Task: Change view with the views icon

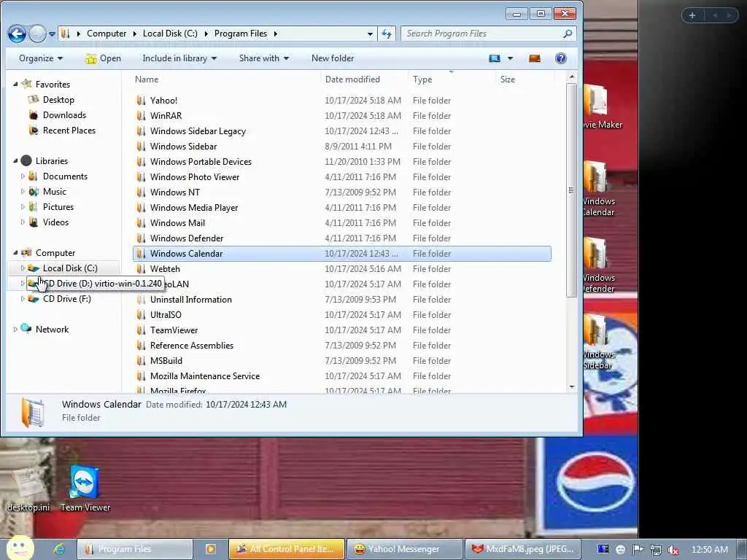Action: click(495, 58)
